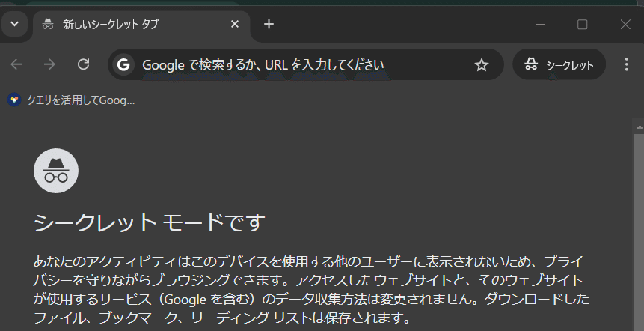This screenshot has width=644, height=331.
Task: Reload the page with refresh icon
Action: (83, 64)
